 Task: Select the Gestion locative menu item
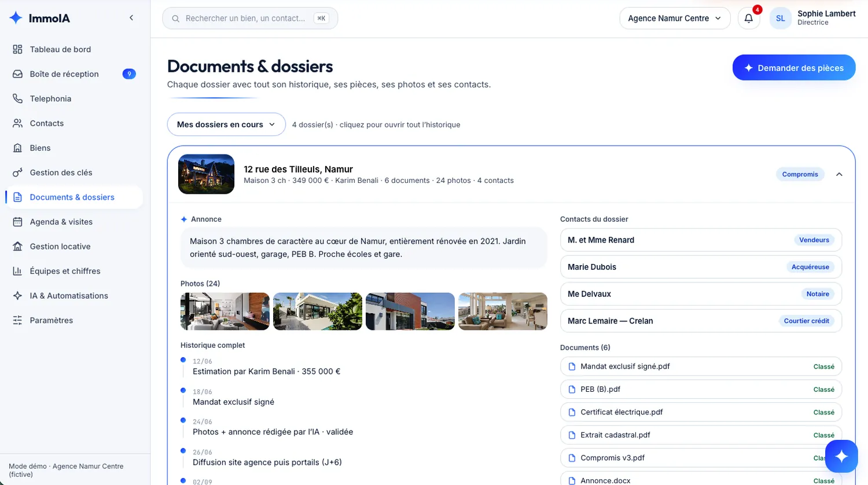(74, 247)
